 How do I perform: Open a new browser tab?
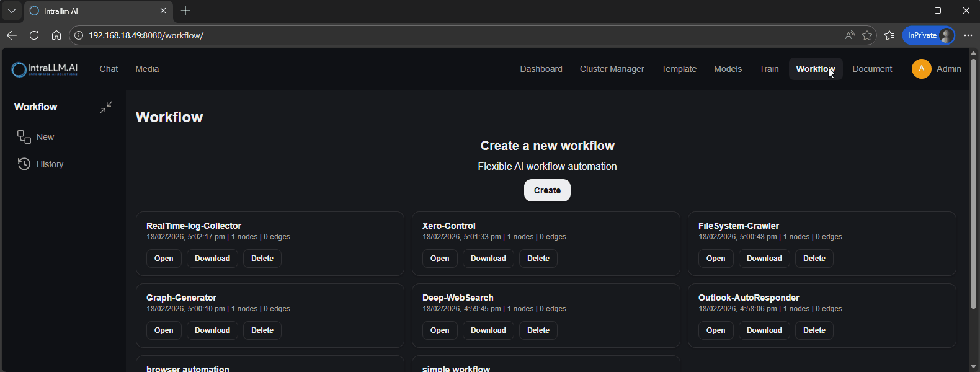pyautogui.click(x=185, y=11)
